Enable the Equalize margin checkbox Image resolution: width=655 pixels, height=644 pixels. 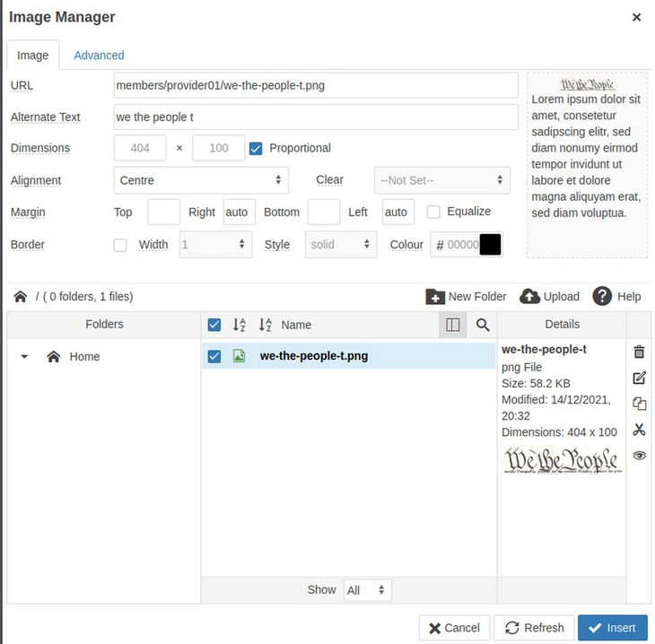pyautogui.click(x=433, y=212)
